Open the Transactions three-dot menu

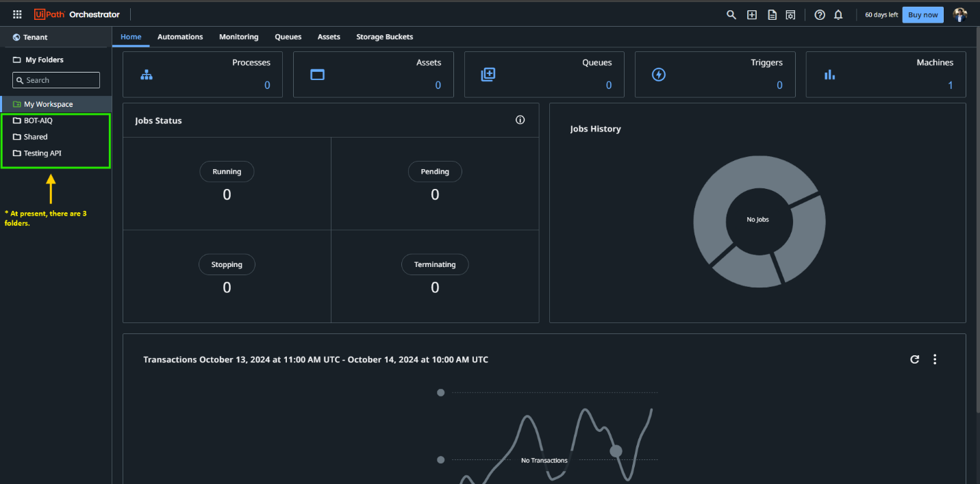[935, 359]
